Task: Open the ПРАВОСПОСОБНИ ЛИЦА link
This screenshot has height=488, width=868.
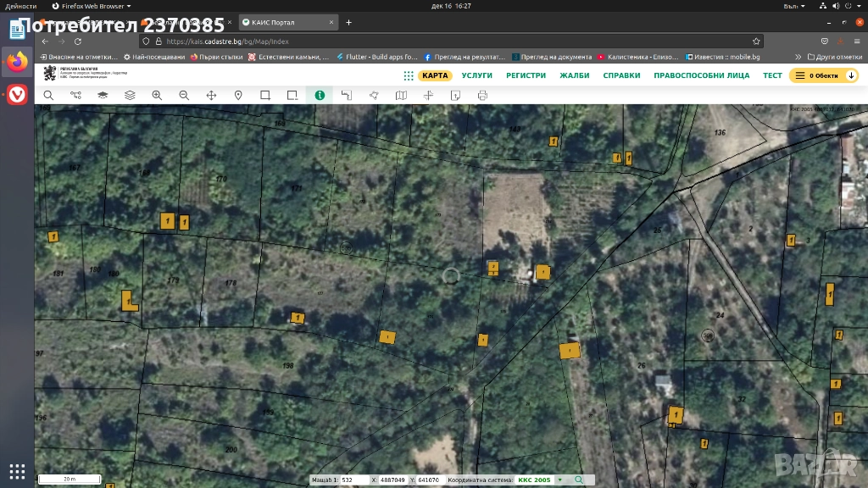Action: [x=701, y=75]
